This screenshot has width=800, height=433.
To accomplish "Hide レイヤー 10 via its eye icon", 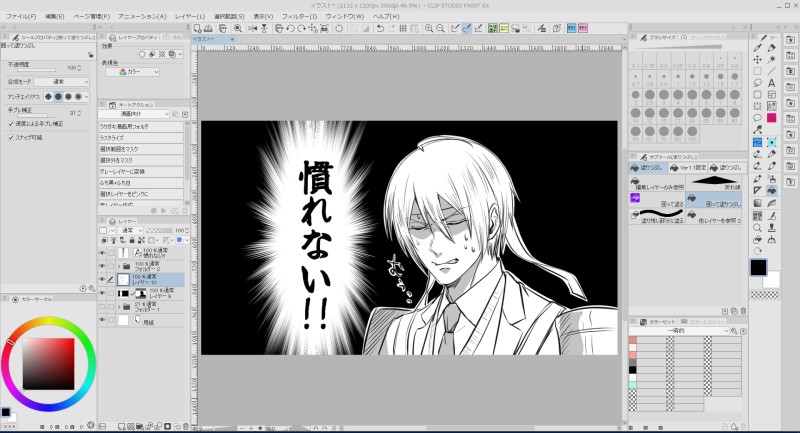I will pyautogui.click(x=102, y=279).
